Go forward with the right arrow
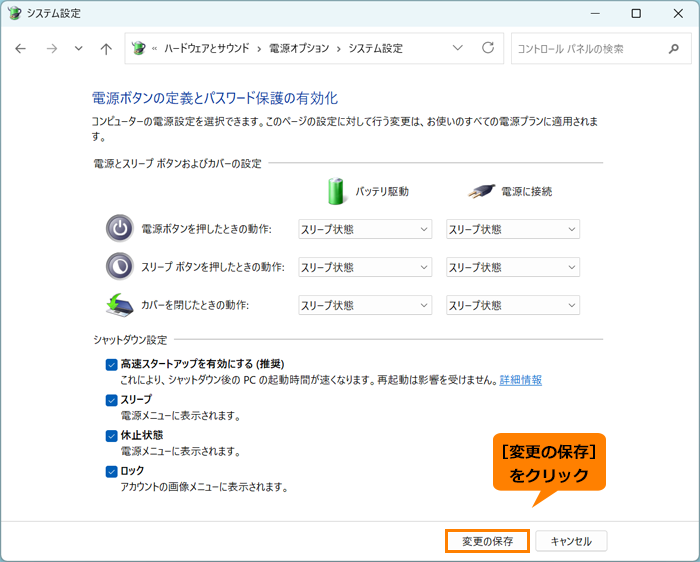 tap(52, 48)
